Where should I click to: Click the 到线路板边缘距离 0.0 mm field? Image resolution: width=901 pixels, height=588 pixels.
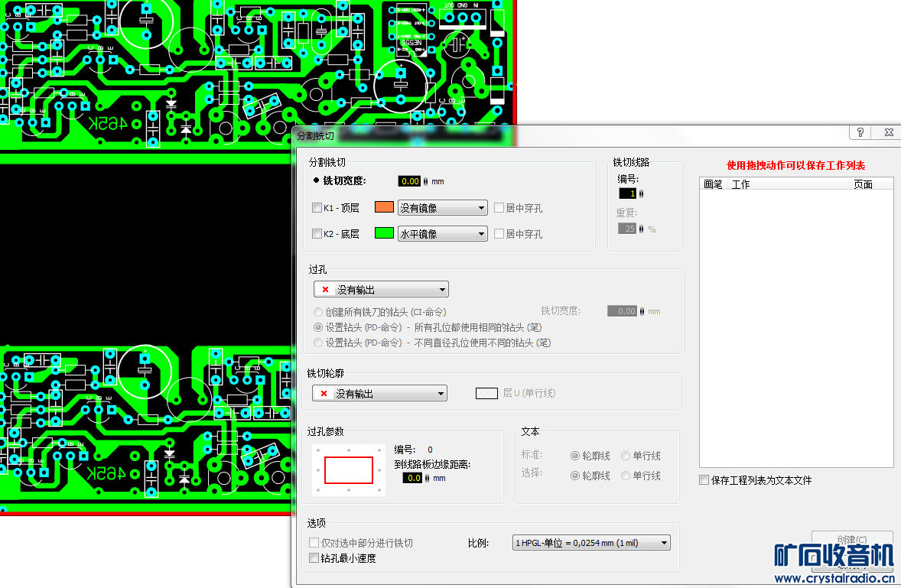[x=414, y=478]
